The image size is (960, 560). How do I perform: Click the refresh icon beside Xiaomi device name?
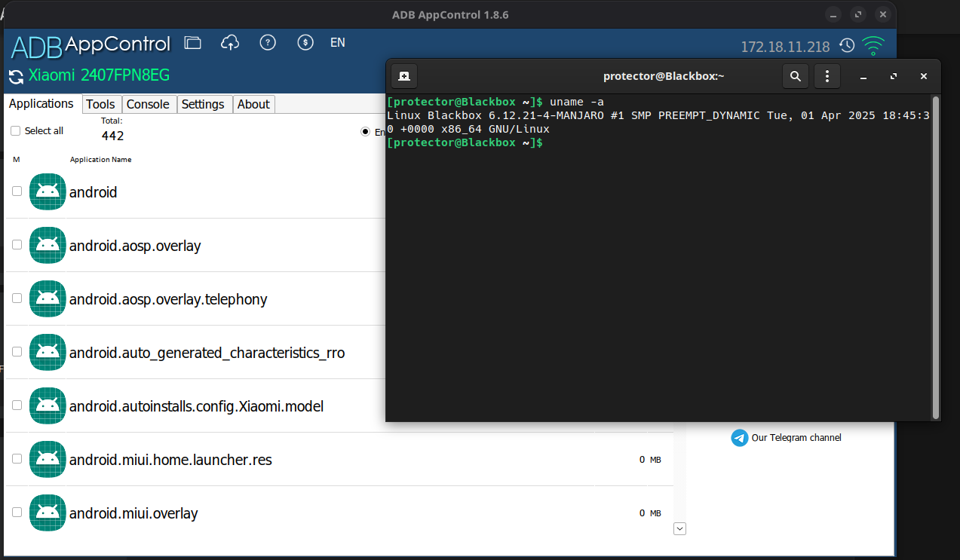pyautogui.click(x=16, y=76)
